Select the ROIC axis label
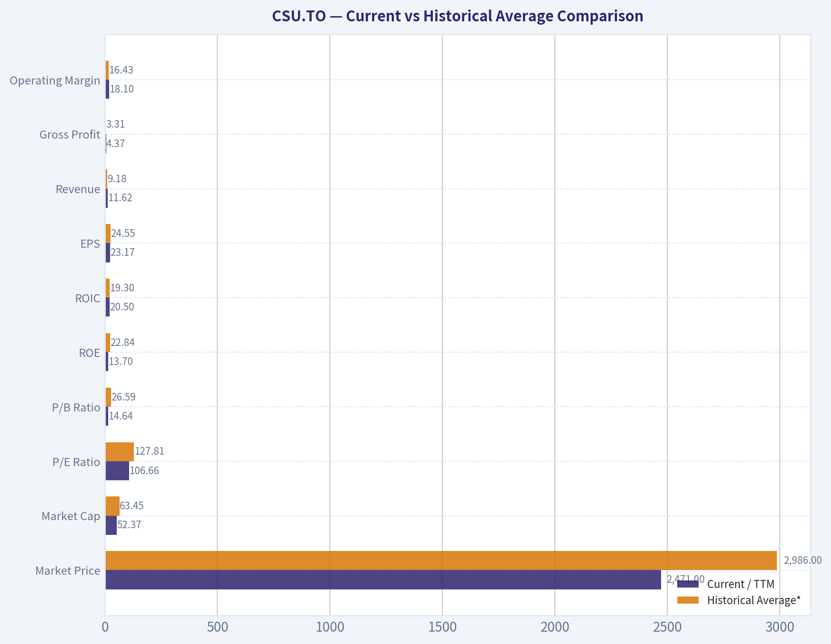Viewport: 831px width, 644px height. tap(88, 299)
